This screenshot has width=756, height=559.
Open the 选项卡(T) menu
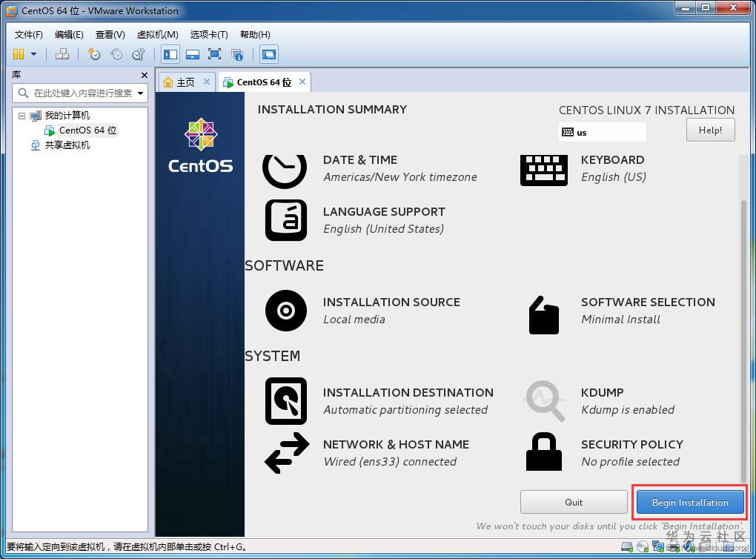[x=209, y=35]
